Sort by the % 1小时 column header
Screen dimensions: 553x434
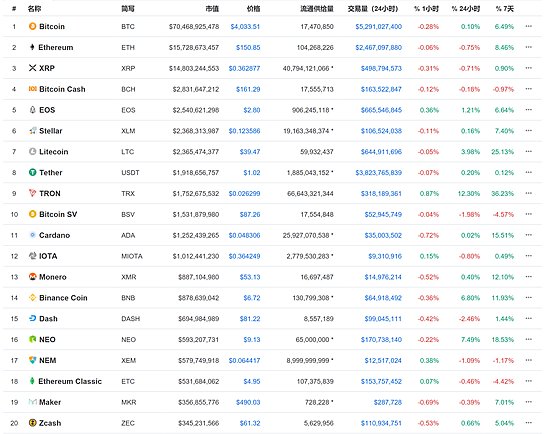(x=426, y=8)
